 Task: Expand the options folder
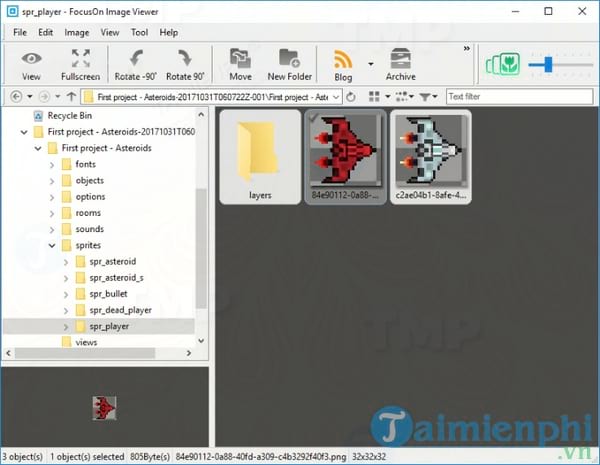(x=52, y=197)
